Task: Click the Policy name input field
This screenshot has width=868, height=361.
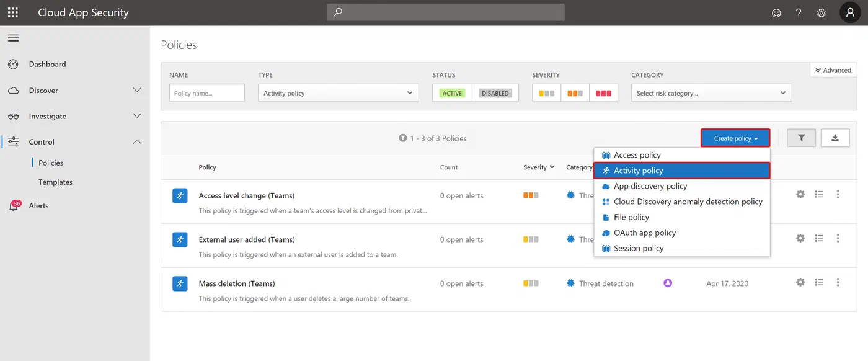Action: [207, 93]
